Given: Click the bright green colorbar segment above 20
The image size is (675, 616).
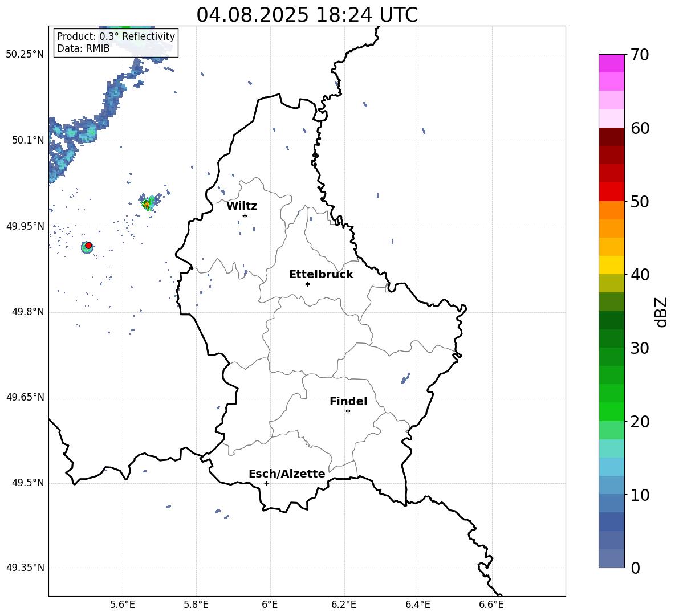Looking at the screenshot, I should tap(611, 411).
